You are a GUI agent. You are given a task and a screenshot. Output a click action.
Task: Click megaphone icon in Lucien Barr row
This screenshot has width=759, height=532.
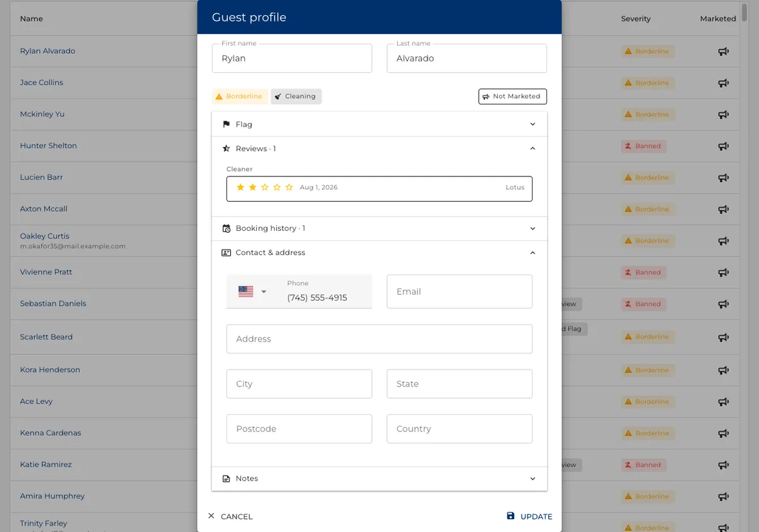(724, 178)
